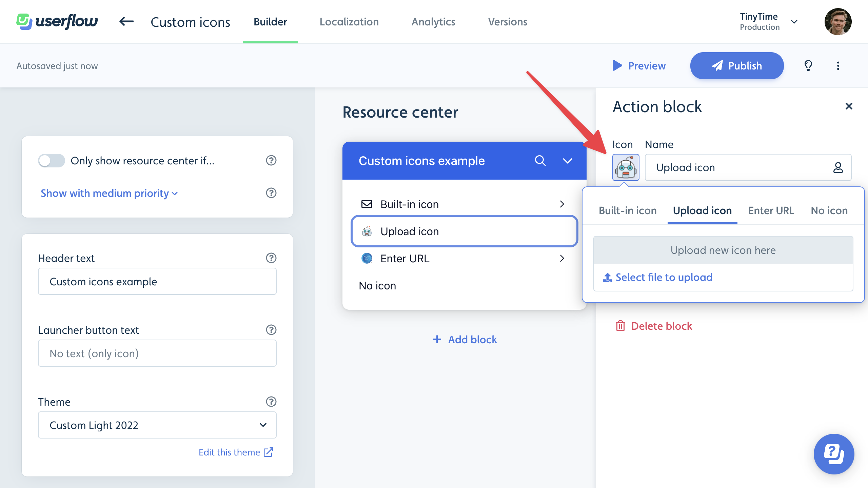Select Built-in icon tab in icon picker
Screen dimensions: 868x488
[x=628, y=210]
